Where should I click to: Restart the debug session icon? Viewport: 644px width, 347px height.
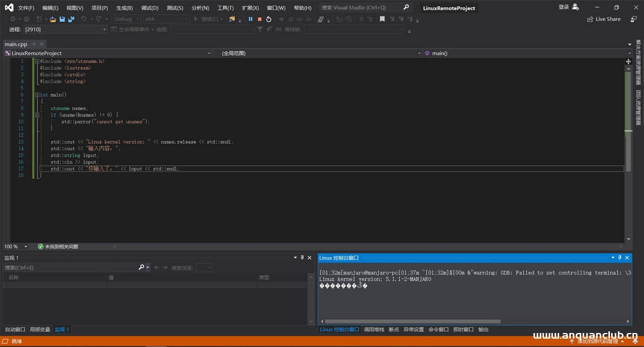pos(269,18)
